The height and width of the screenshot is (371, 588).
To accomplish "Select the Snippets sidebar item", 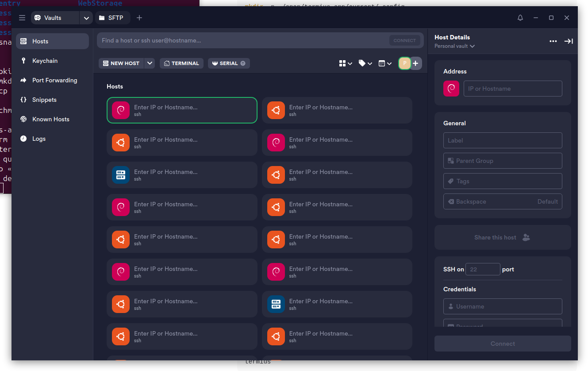I will (x=44, y=100).
